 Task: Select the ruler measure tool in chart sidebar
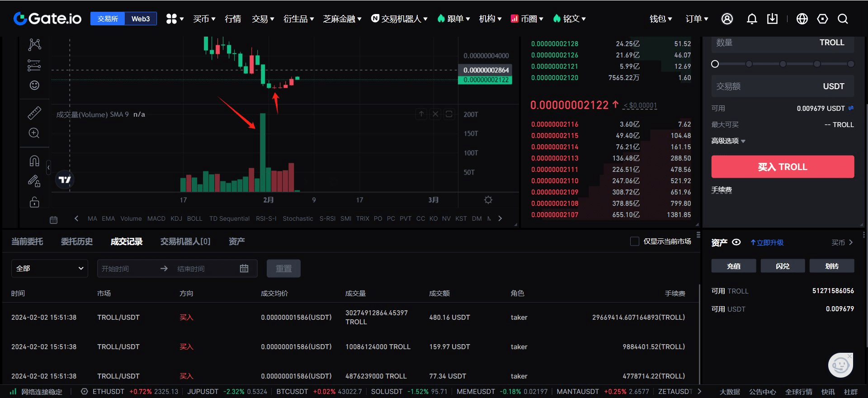click(34, 113)
